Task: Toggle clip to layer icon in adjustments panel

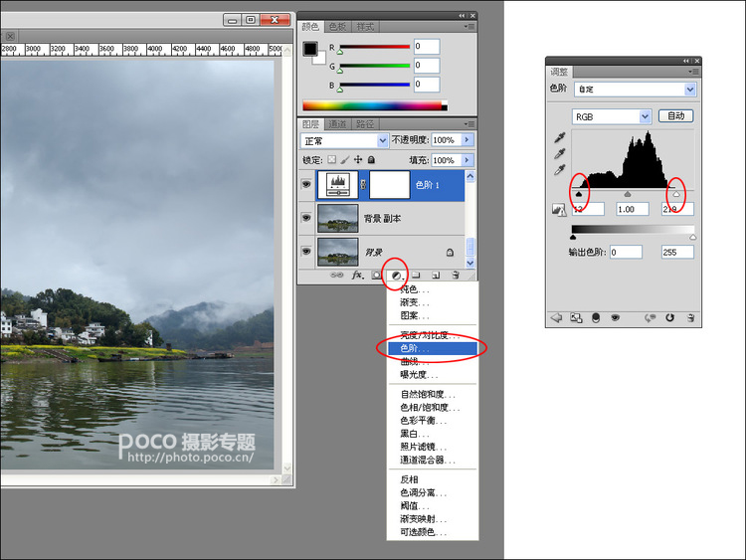Action: (595, 317)
